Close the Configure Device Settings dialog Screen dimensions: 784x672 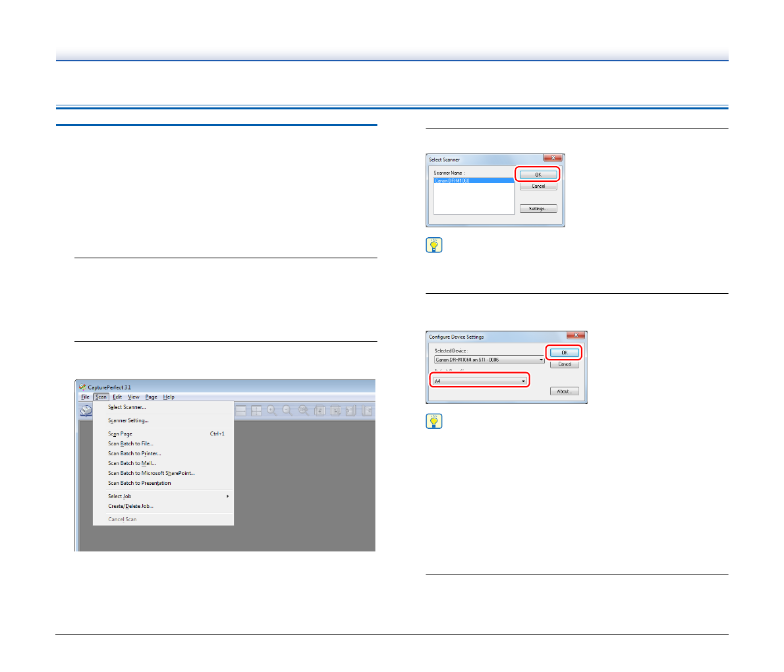coord(575,335)
